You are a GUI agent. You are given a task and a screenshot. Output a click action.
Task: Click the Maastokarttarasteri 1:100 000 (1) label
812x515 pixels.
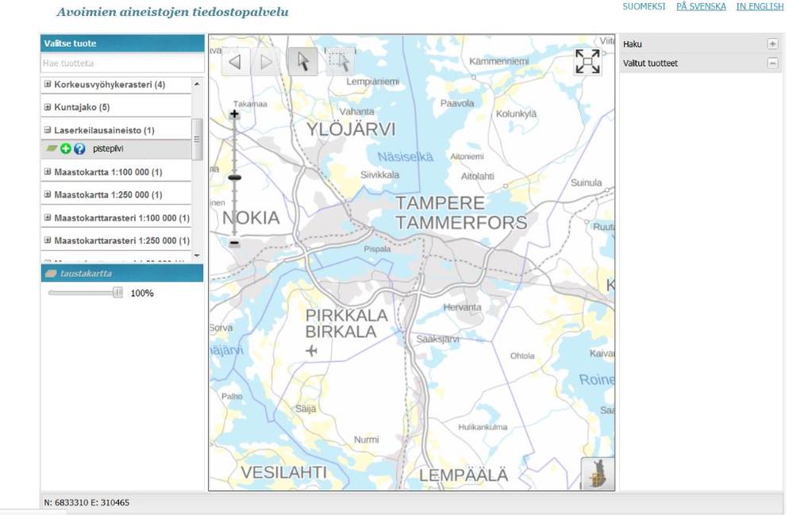click(121, 218)
